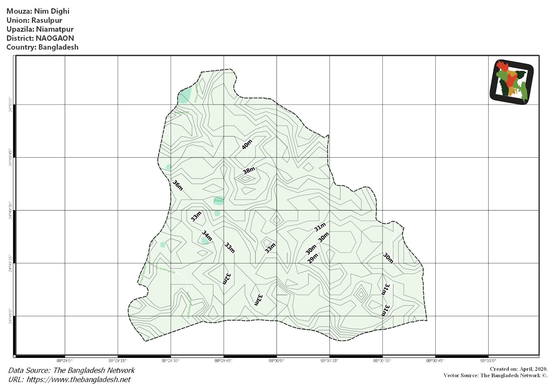This screenshot has width=555, height=392.
Task: Click the small pond near the 34m label
Action: (204, 240)
